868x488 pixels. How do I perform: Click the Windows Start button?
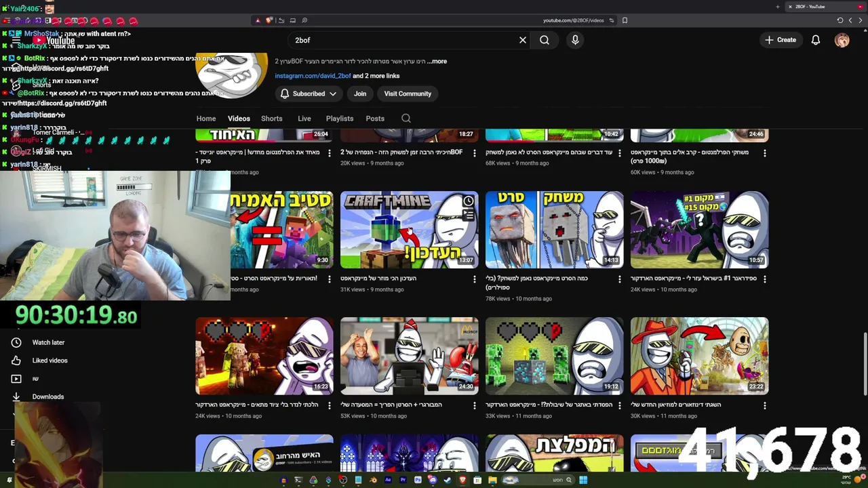583,480
